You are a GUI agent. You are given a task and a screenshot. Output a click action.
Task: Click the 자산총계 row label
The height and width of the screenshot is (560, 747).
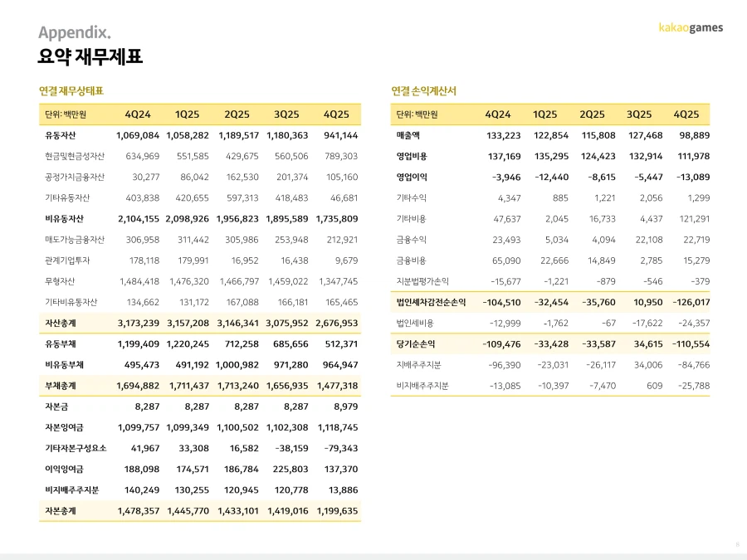click(61, 323)
